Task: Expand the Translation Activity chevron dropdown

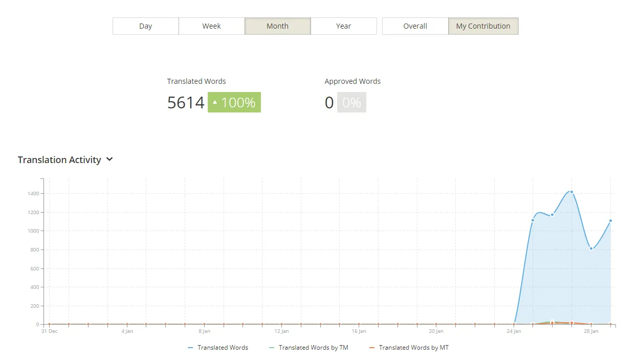Action: click(109, 160)
